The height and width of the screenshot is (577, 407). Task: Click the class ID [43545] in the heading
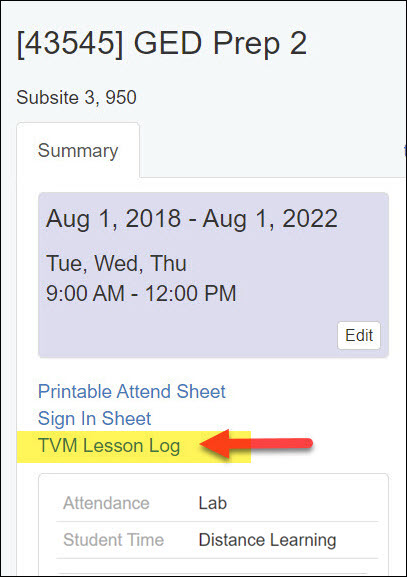tap(70, 44)
